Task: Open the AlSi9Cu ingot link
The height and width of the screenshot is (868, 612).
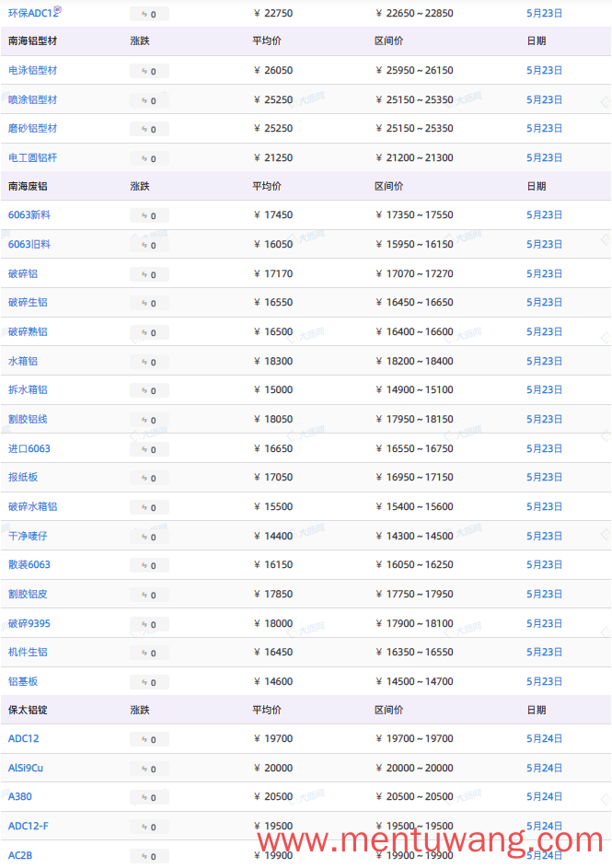Action: tap(26, 768)
